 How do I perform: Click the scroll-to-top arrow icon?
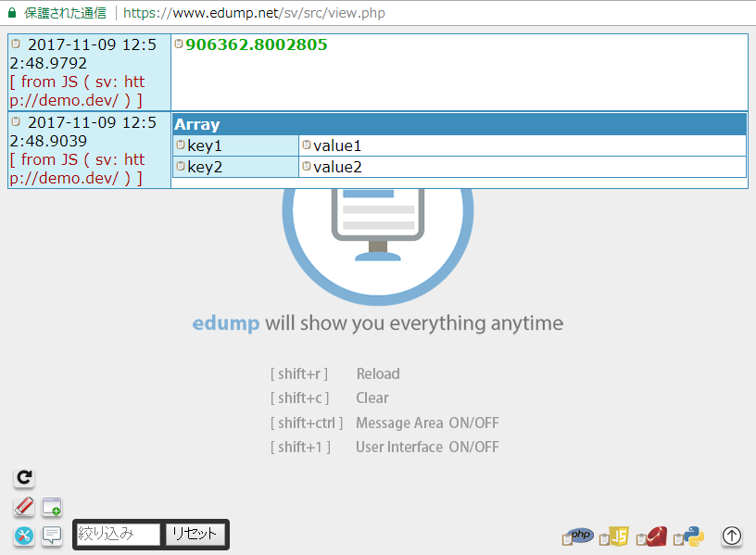[731, 536]
